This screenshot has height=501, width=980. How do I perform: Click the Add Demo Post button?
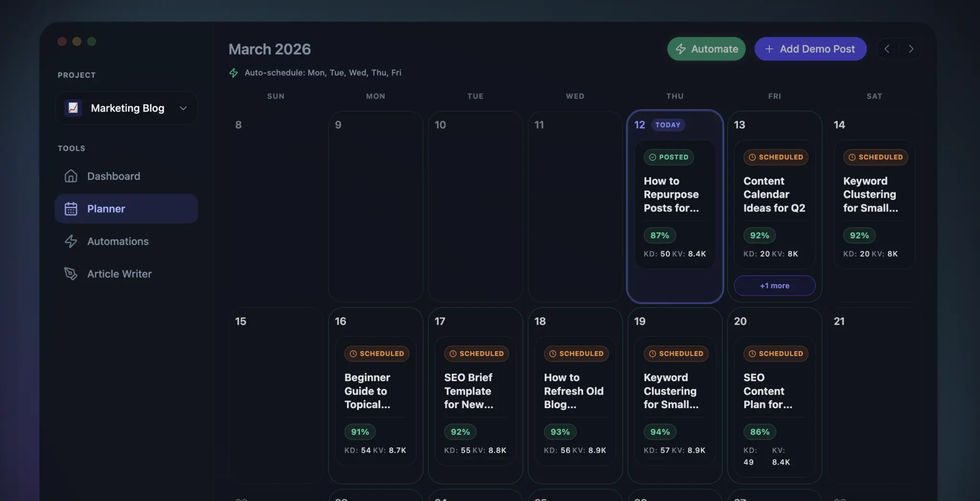810,48
